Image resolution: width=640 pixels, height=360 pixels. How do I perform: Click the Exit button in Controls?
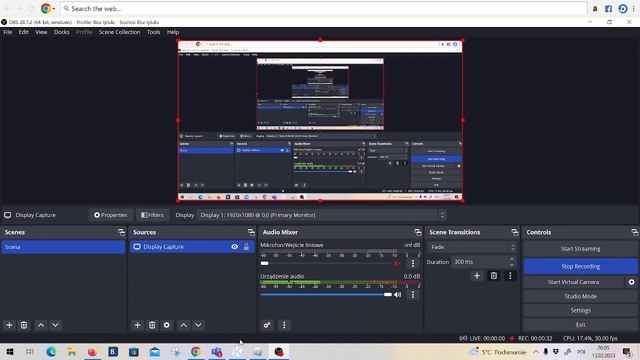[x=580, y=325]
